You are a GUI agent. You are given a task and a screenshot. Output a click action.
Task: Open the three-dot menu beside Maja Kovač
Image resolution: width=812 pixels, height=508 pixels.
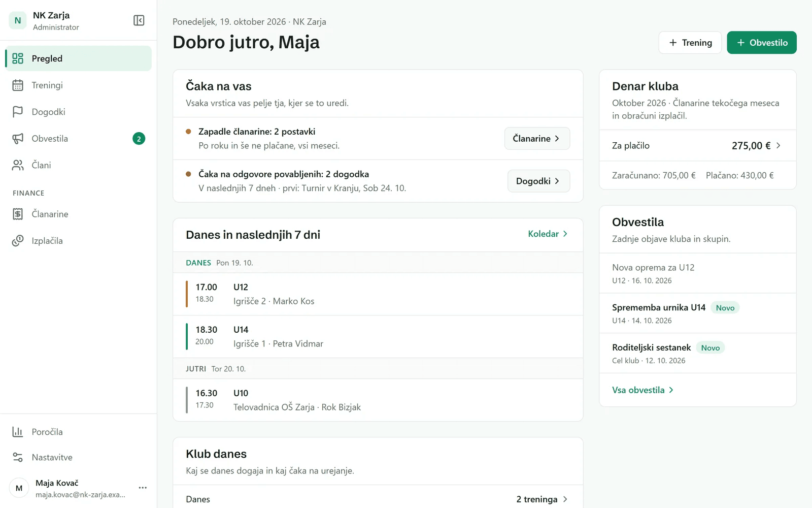pyautogui.click(x=143, y=488)
